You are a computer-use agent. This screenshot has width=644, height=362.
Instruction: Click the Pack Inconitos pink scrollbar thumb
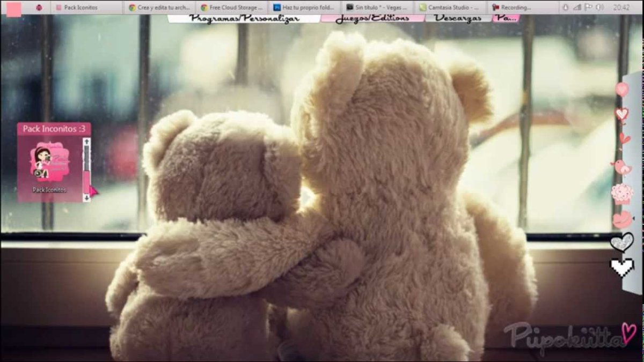tap(86, 182)
